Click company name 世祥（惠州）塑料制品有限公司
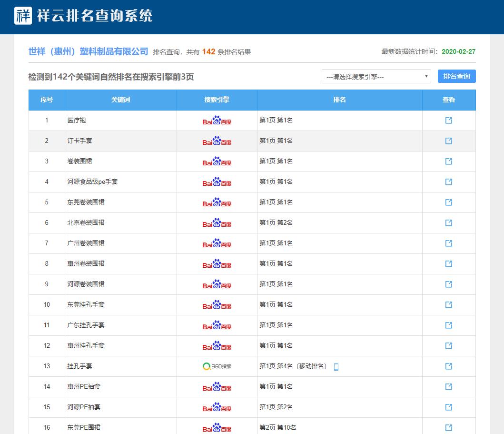 click(x=89, y=52)
